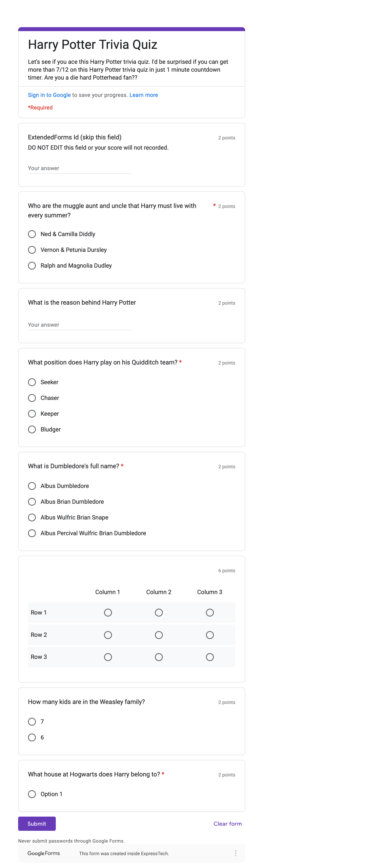The height and width of the screenshot is (868, 365).
Task: Follow the Learn more link
Action: point(143,95)
